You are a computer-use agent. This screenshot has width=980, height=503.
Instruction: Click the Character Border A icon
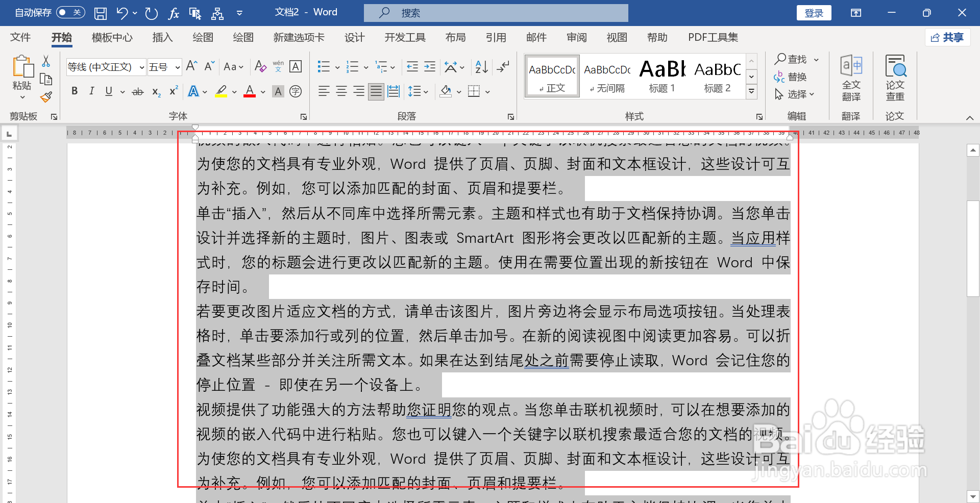tap(296, 66)
